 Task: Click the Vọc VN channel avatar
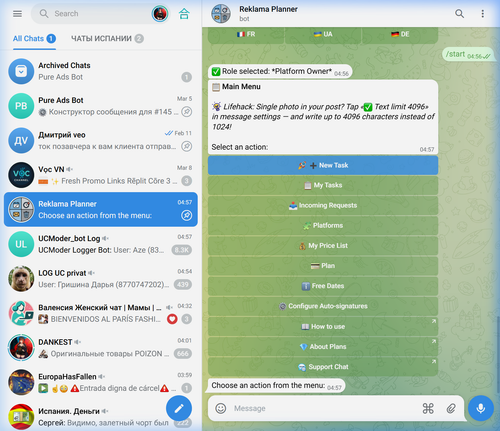pyautogui.click(x=21, y=175)
